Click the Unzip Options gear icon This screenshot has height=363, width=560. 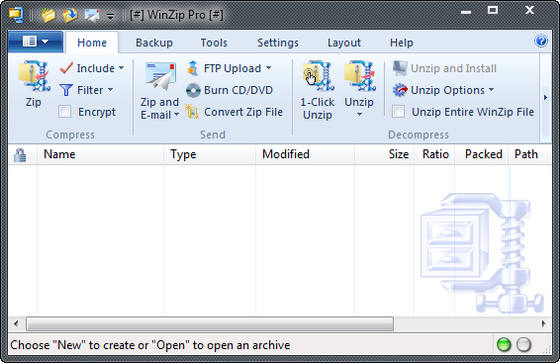click(400, 90)
